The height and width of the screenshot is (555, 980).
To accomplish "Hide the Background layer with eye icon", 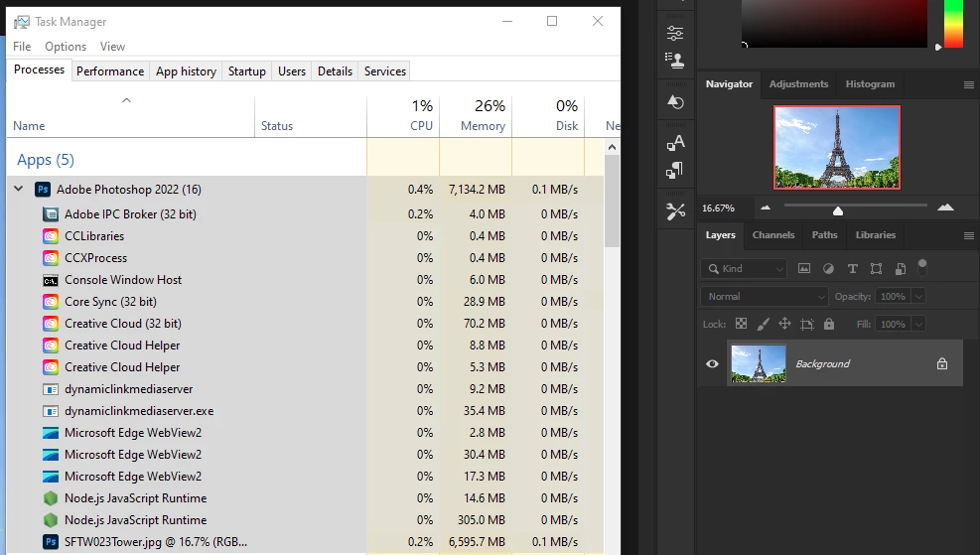I will tap(712, 363).
